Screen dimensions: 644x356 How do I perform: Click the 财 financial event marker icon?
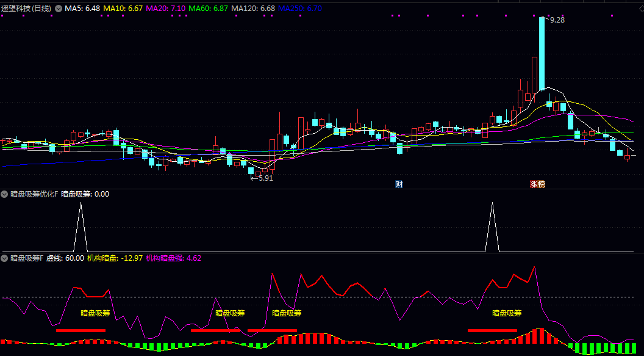(399, 184)
